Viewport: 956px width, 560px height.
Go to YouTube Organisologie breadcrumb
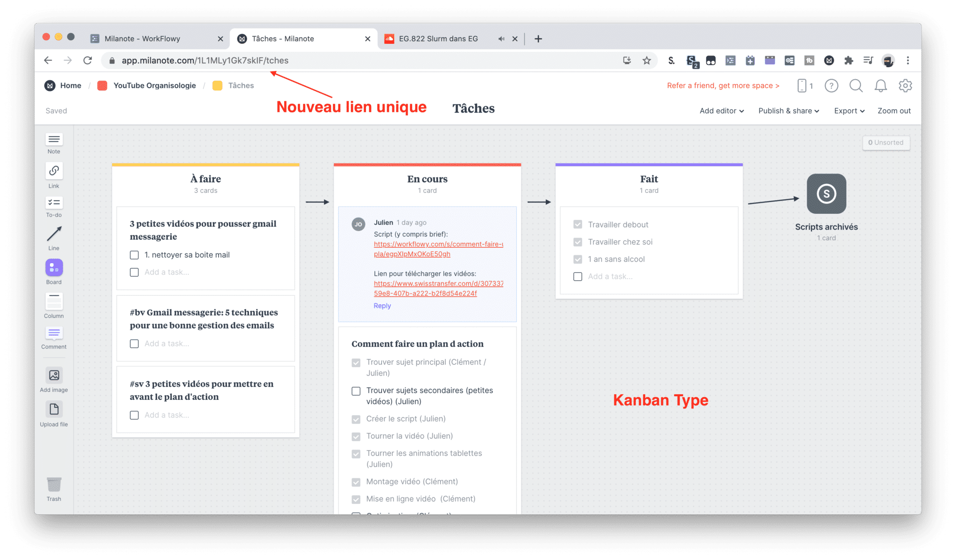[x=155, y=85]
